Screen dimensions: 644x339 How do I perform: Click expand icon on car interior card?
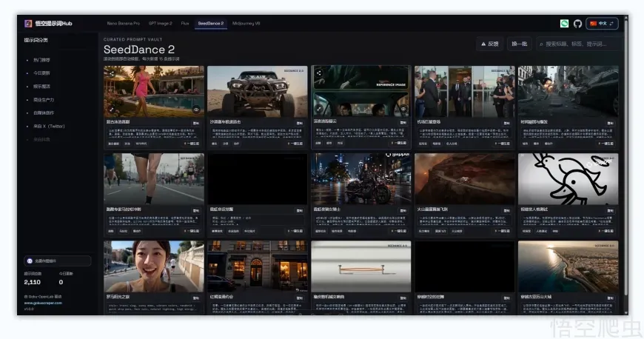coord(319,109)
